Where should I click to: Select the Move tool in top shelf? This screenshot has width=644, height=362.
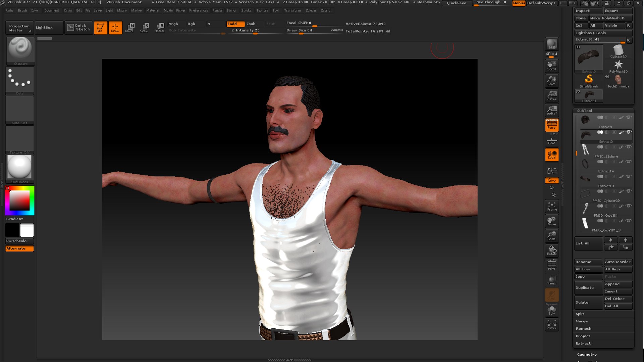click(129, 28)
